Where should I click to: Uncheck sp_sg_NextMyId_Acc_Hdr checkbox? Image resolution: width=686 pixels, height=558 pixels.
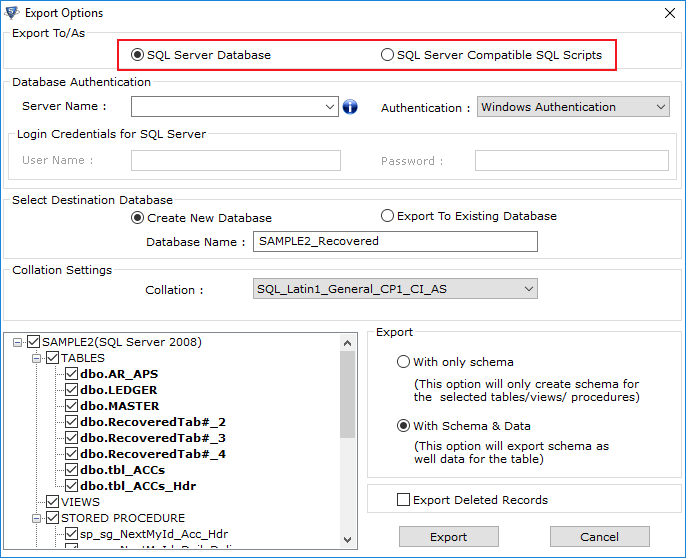click(x=71, y=534)
